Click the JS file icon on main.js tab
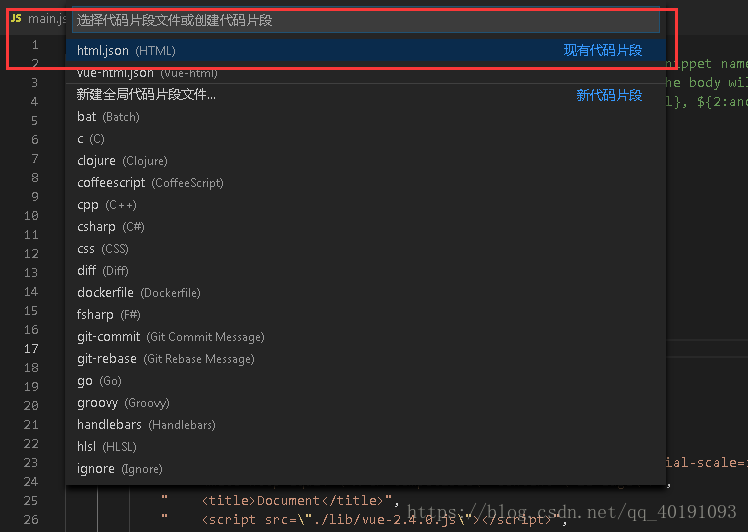 16,18
